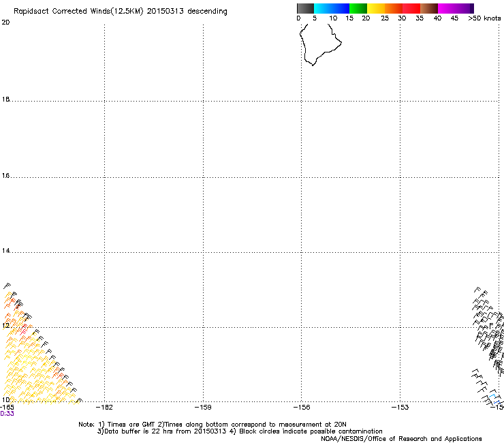Image resolution: width=504 pixels, height=443 pixels.
Task: Click the longitude label -162
Action: 104,408
